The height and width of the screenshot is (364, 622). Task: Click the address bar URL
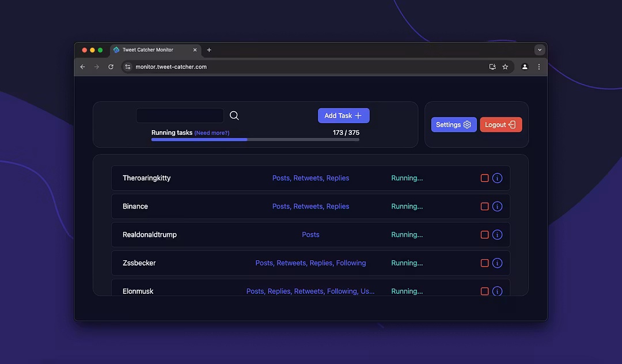[171, 67]
